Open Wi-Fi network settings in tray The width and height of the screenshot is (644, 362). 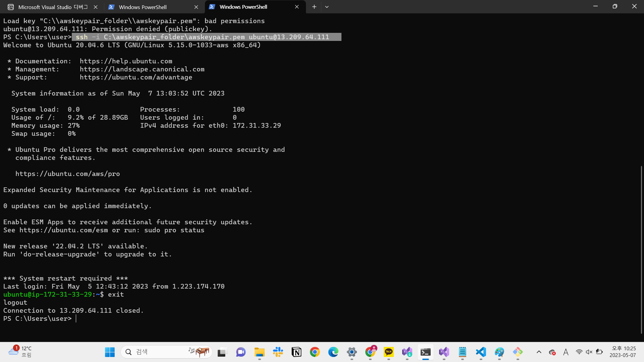coord(579,352)
